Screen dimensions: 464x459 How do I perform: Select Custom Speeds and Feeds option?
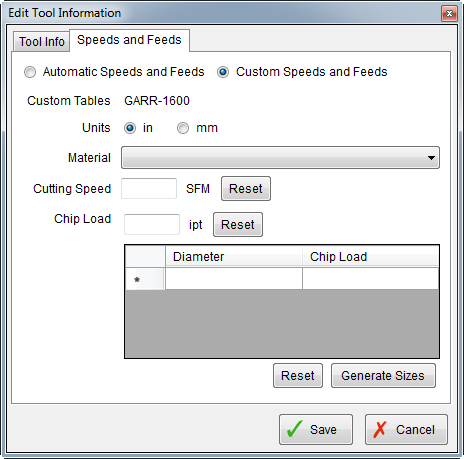pos(223,72)
